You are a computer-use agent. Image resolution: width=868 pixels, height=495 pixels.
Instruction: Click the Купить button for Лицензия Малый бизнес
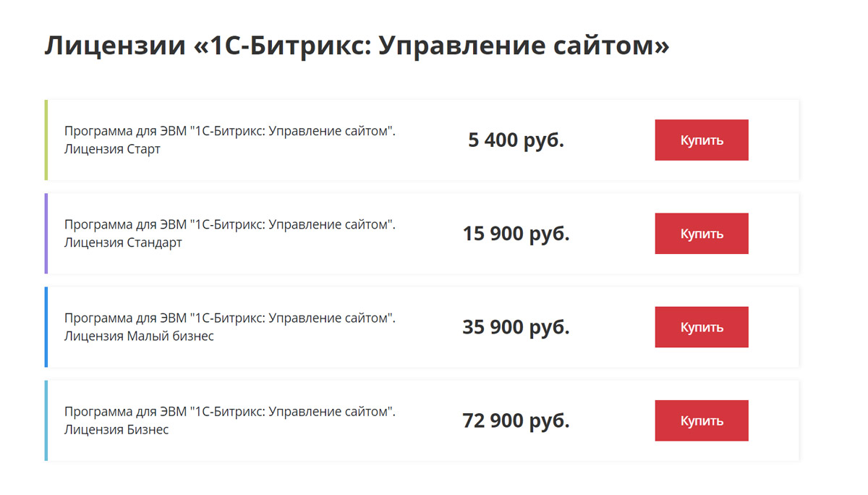point(701,326)
